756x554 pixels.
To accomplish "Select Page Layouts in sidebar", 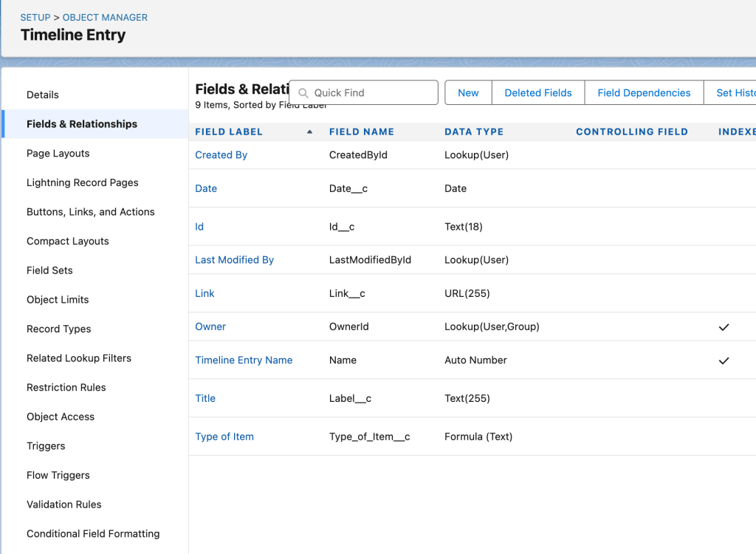I will click(x=58, y=154).
